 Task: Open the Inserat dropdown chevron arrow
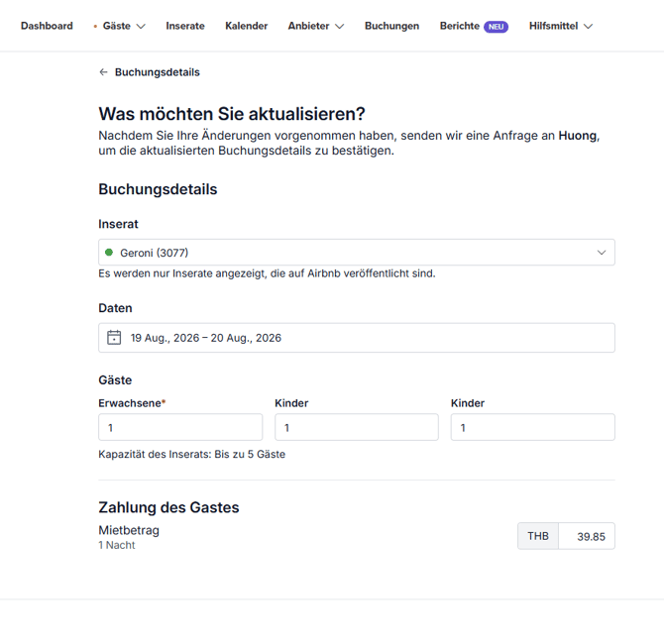[x=601, y=253]
